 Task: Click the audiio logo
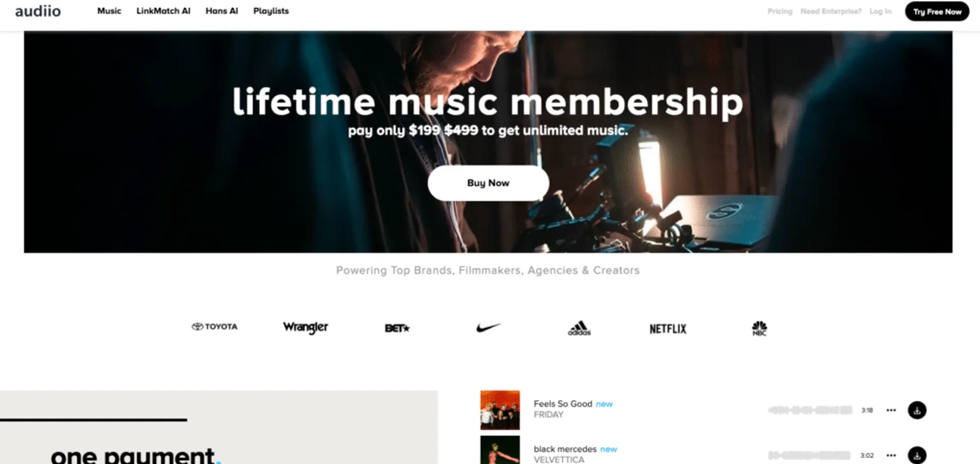point(38,11)
